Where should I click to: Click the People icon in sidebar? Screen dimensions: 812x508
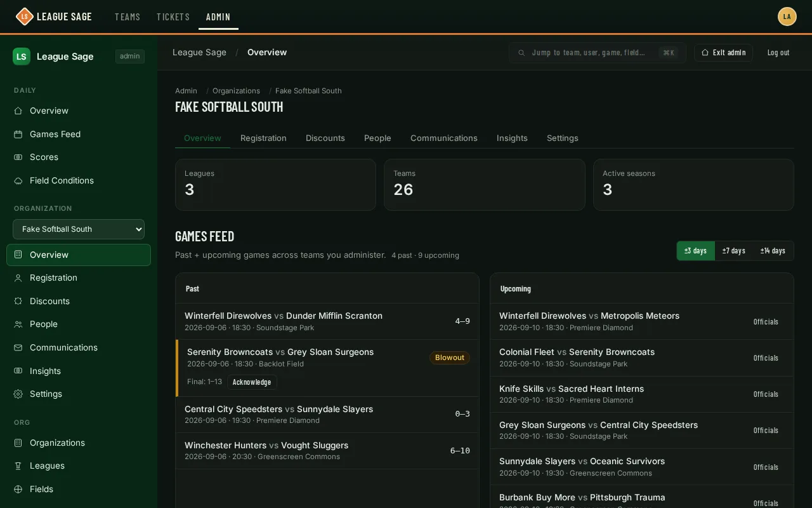18,324
